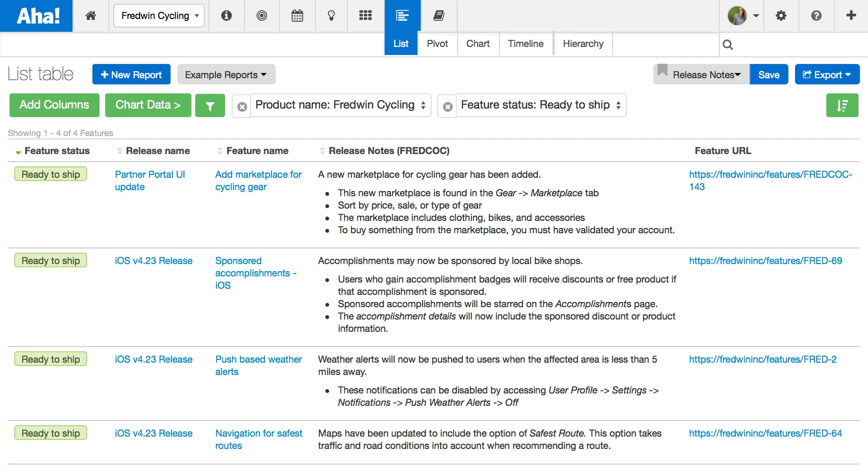Image resolution: width=868 pixels, height=475 pixels.
Task: Open Add marketplace for cycling gear feature
Action: [258, 181]
